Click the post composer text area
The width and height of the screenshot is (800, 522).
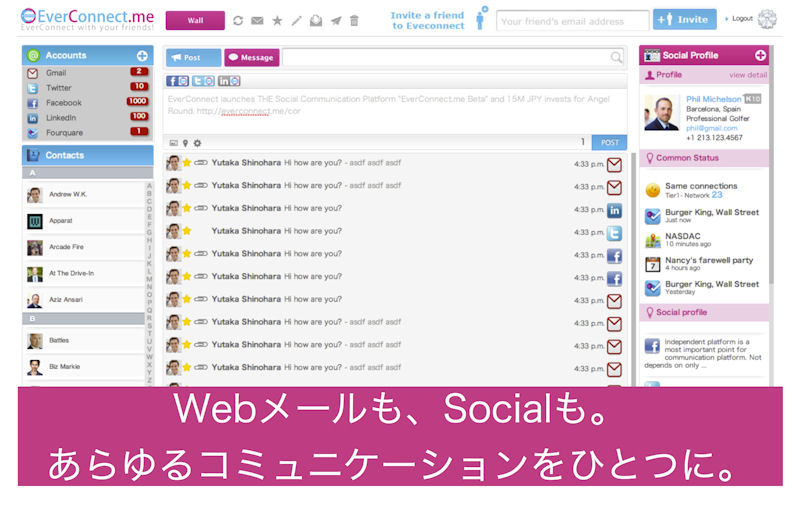point(394,112)
